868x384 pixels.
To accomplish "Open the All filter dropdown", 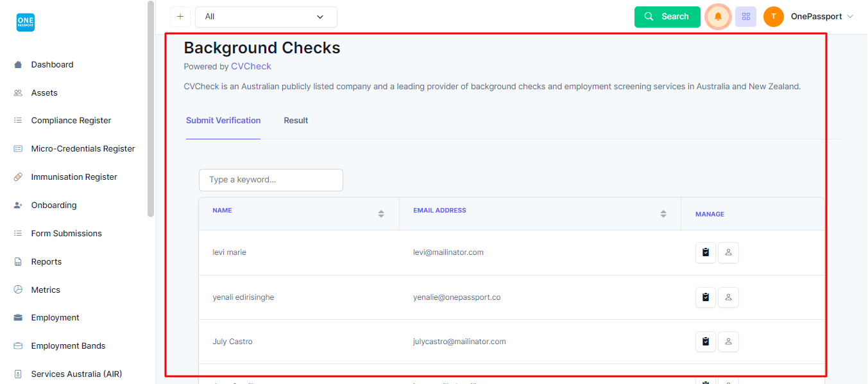I will 266,17.
